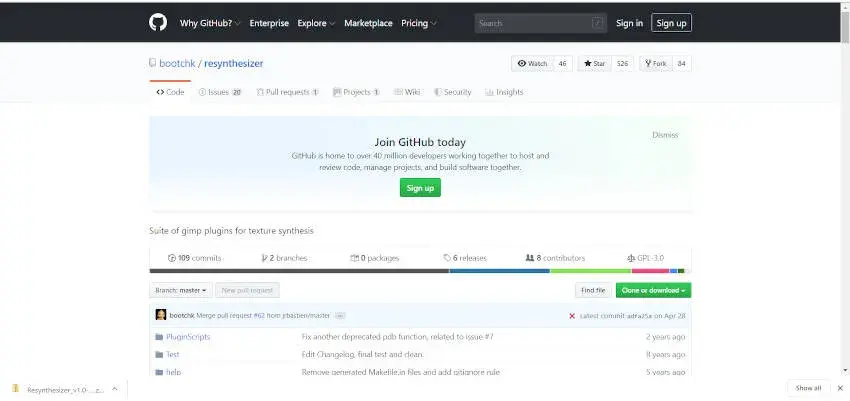The image size is (850, 401).
Task: Open the bootchk user profile link
Action: (x=177, y=63)
